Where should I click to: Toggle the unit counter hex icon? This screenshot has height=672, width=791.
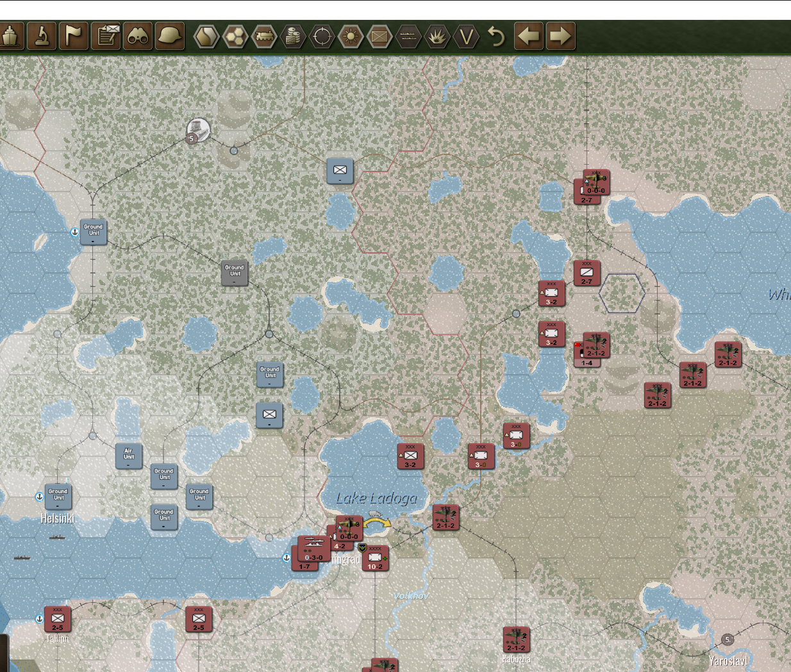(379, 37)
